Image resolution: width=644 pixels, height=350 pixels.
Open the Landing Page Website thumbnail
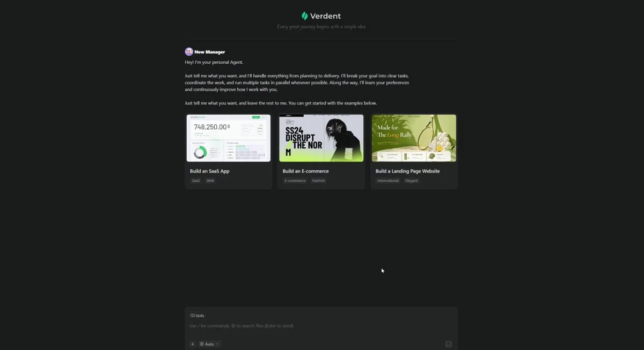click(x=414, y=138)
